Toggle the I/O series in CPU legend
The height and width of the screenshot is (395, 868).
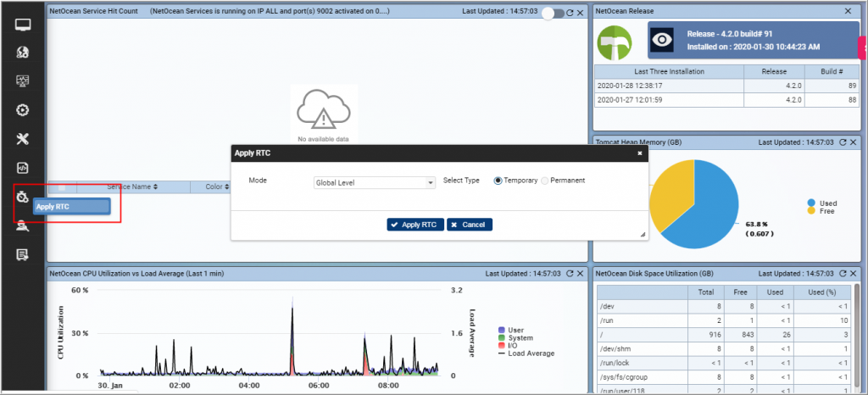coord(509,345)
